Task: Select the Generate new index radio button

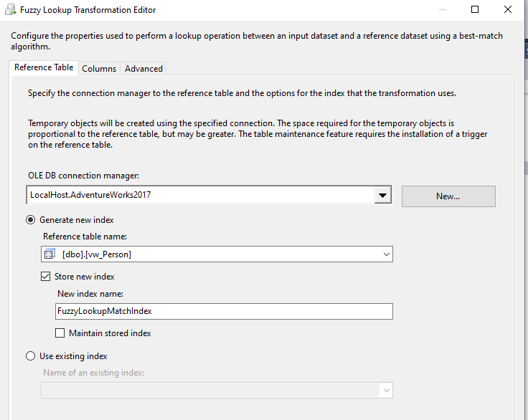Action: 31,220
